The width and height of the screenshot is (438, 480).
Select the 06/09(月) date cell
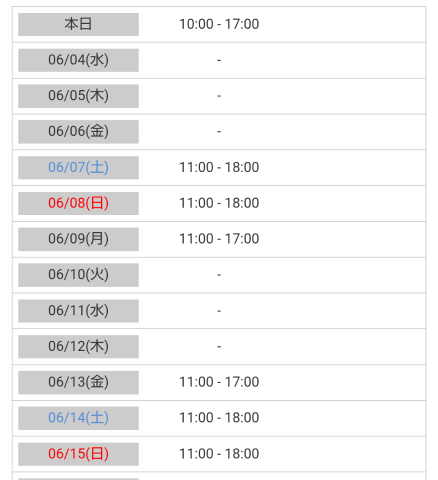point(78,239)
